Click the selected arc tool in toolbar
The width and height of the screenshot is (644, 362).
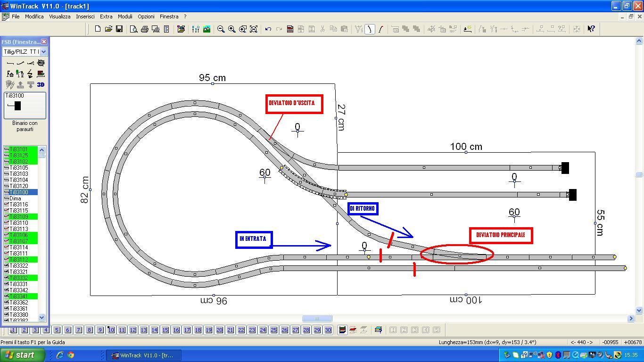click(x=370, y=29)
